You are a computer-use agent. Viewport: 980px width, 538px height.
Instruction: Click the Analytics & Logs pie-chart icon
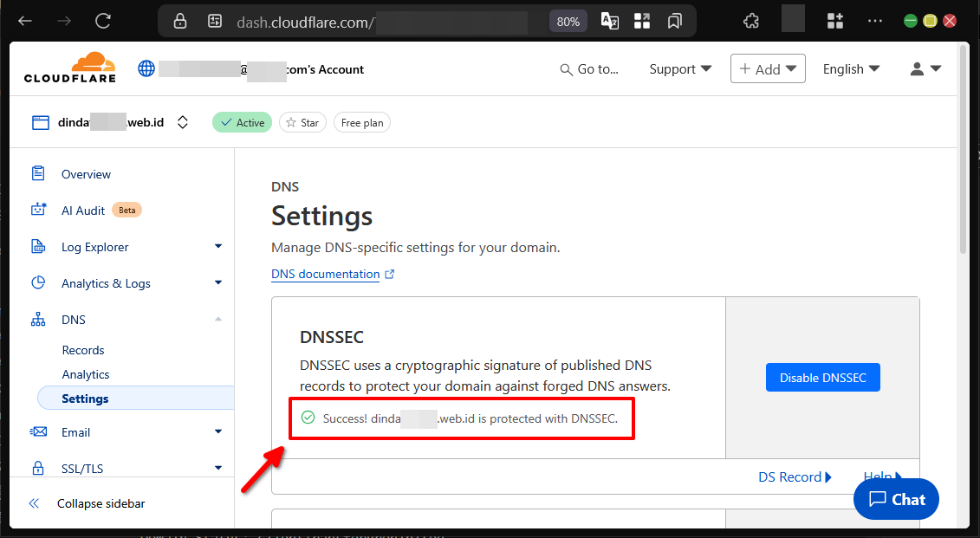[x=38, y=282]
